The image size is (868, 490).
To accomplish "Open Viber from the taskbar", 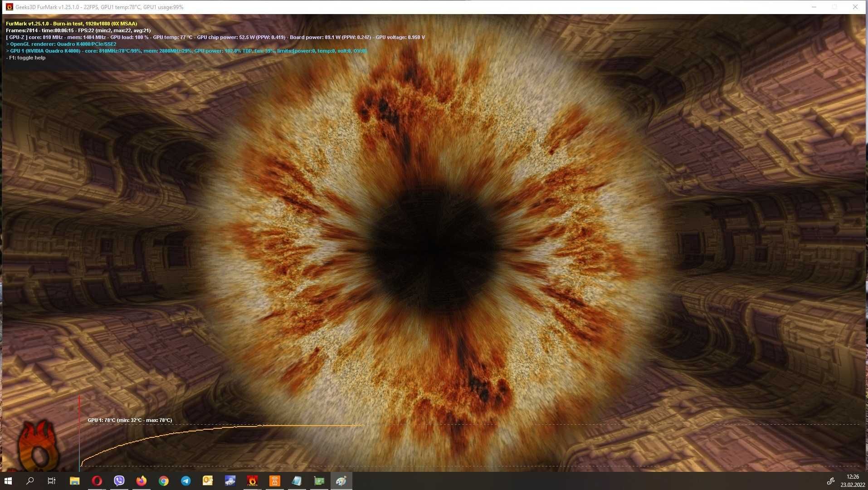I will pos(119,481).
